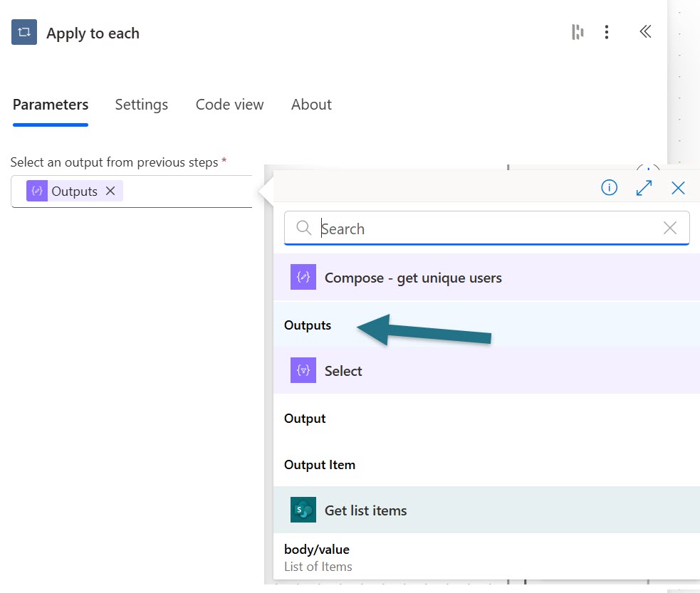Click the panel layout icon in header
Viewport: 700px width, 593px height.
pos(578,32)
